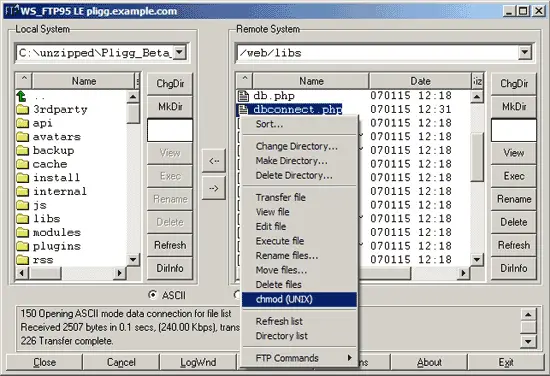
Task: Choose Make Directory... in context menu
Action: pyautogui.click(x=299, y=161)
